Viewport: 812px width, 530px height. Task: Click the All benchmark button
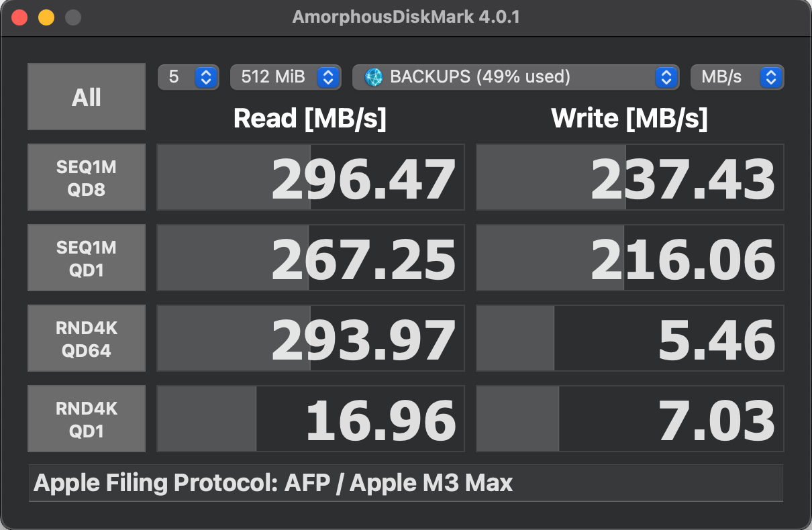click(87, 97)
